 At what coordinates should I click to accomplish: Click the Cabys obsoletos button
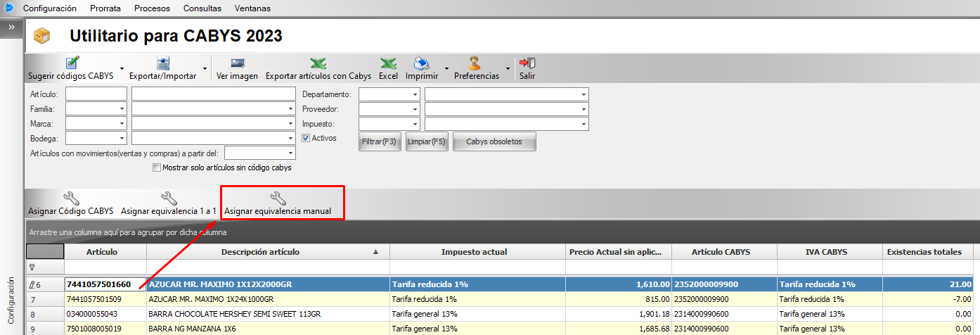[494, 141]
